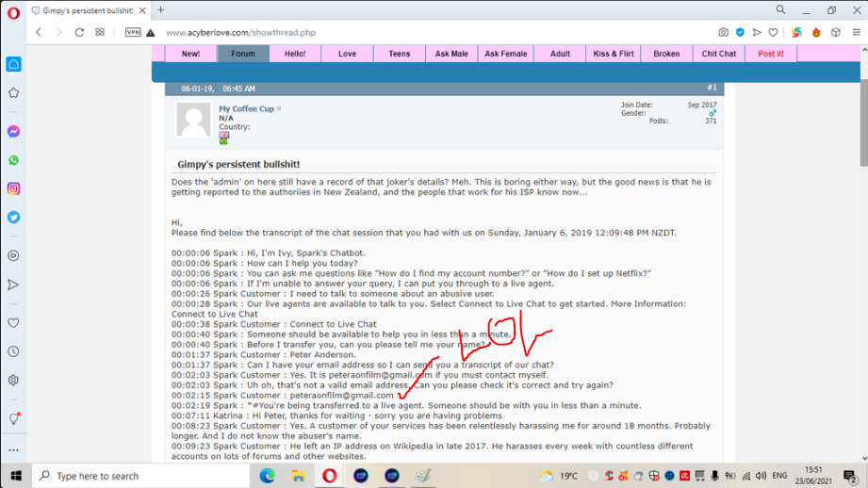Open sidebar three-dots setup menu
Screen dimensions: 868x488
coord(14,450)
